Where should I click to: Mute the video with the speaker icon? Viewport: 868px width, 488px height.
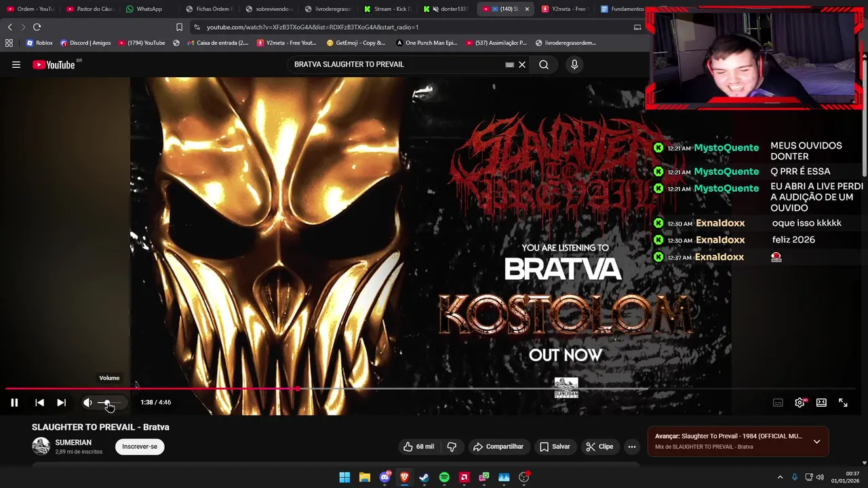tap(87, 403)
